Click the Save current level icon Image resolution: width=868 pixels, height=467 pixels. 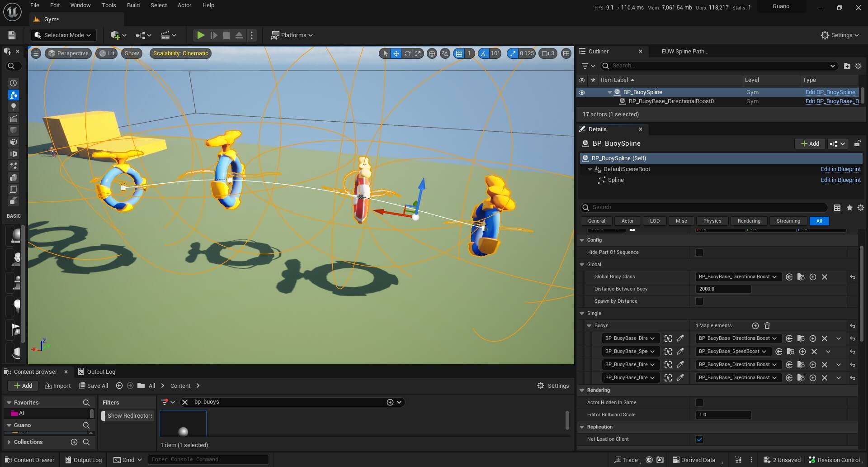pos(12,35)
